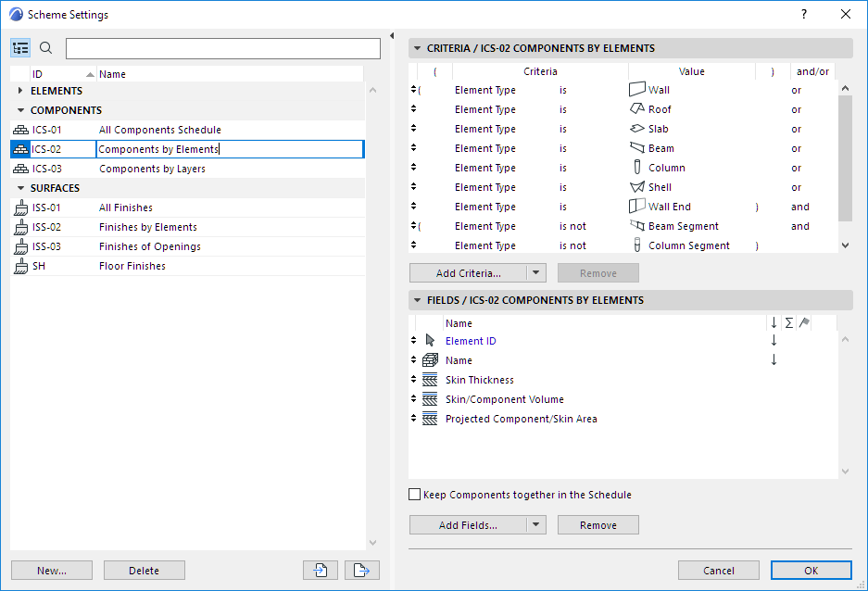Click the reorder handle for the Wall criteria
Image resolution: width=868 pixels, height=591 pixels.
click(413, 89)
